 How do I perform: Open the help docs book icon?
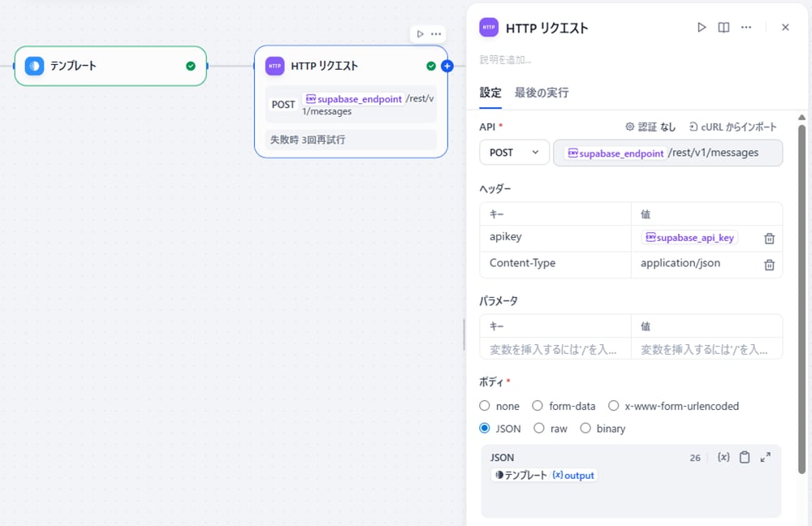point(723,28)
